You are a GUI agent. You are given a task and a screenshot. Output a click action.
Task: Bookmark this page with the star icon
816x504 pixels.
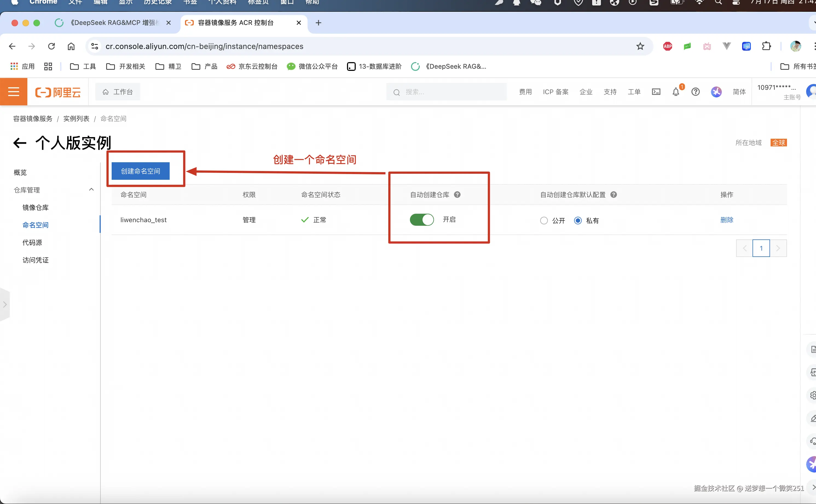click(640, 46)
